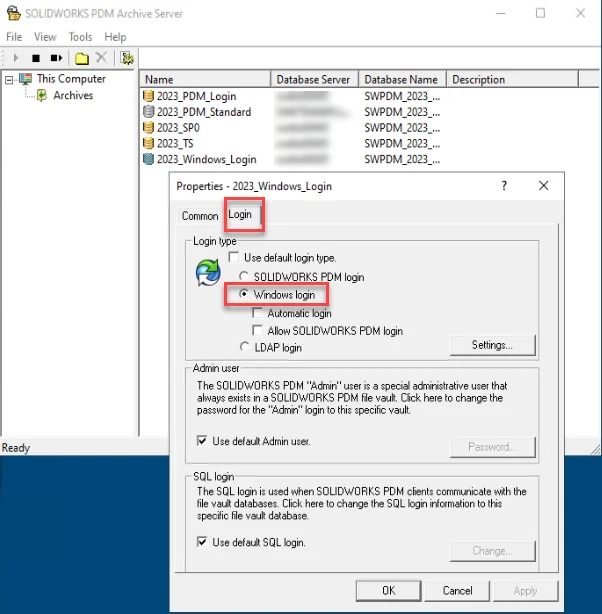Screen dimensions: 602x614
Task: Click the 2023_SP0 vault icon
Action: pyautogui.click(x=148, y=128)
